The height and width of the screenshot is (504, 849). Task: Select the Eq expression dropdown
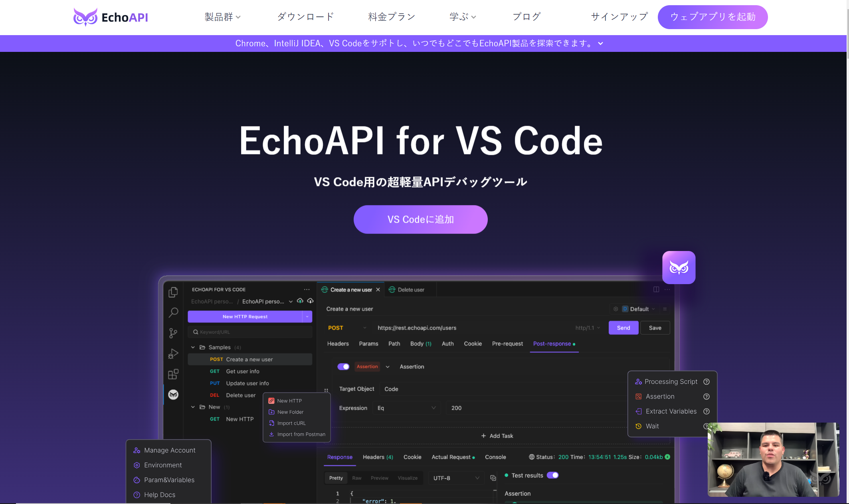point(406,408)
